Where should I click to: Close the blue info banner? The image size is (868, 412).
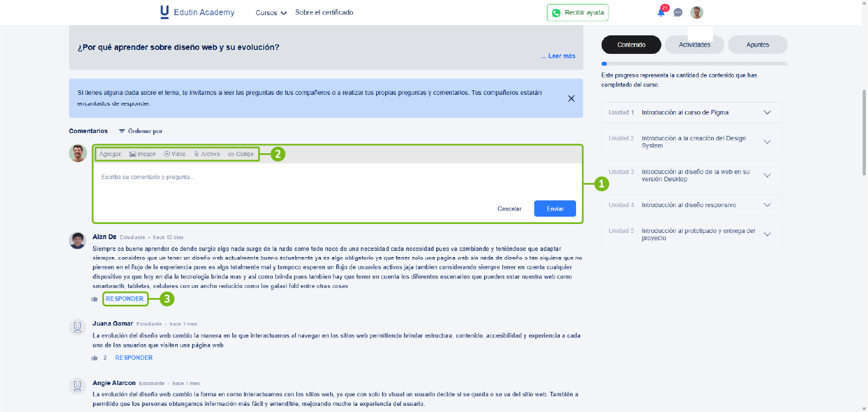point(571,98)
